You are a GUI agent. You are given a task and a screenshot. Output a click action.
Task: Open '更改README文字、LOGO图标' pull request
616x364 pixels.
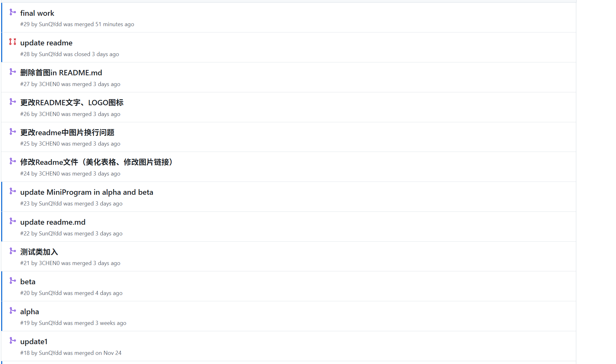tap(72, 103)
